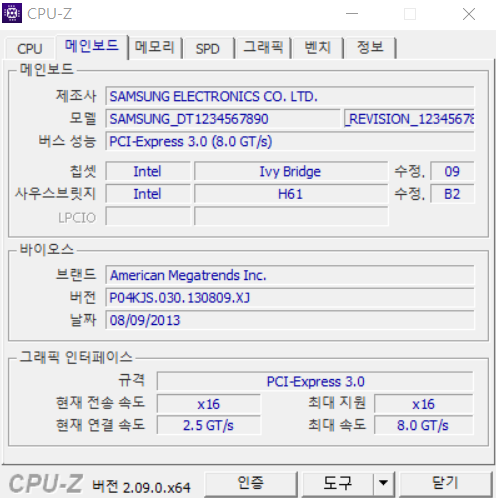Click the 닫기 button
This screenshot has height=498, width=496.
pyautogui.click(x=445, y=483)
